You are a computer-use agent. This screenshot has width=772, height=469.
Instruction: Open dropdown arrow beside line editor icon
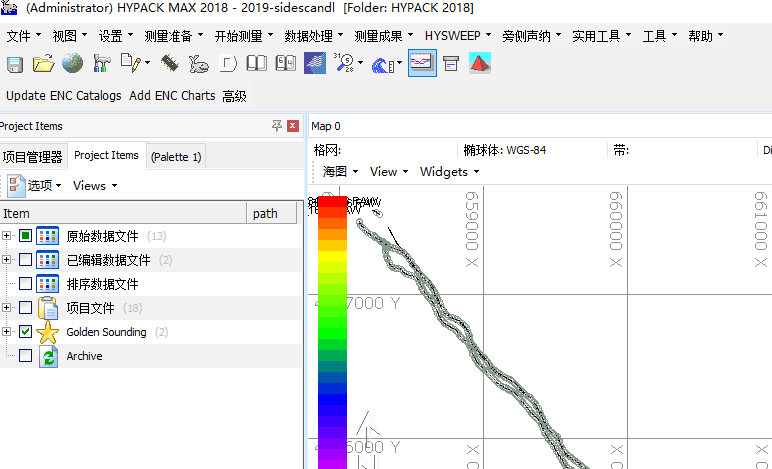(x=147, y=63)
